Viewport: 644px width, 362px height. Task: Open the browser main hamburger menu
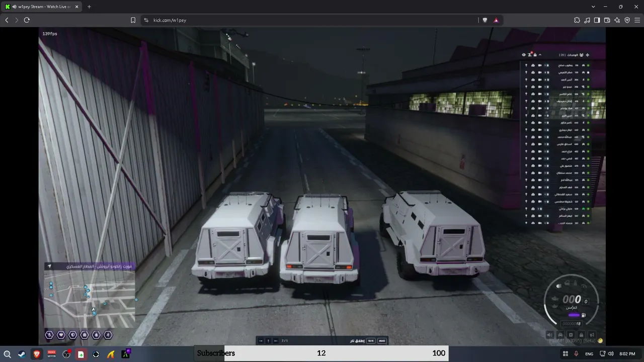click(x=637, y=20)
